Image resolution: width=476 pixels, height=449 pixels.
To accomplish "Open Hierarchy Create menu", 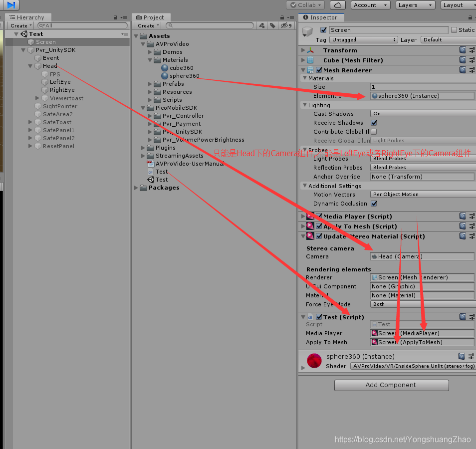I will coord(21,25).
